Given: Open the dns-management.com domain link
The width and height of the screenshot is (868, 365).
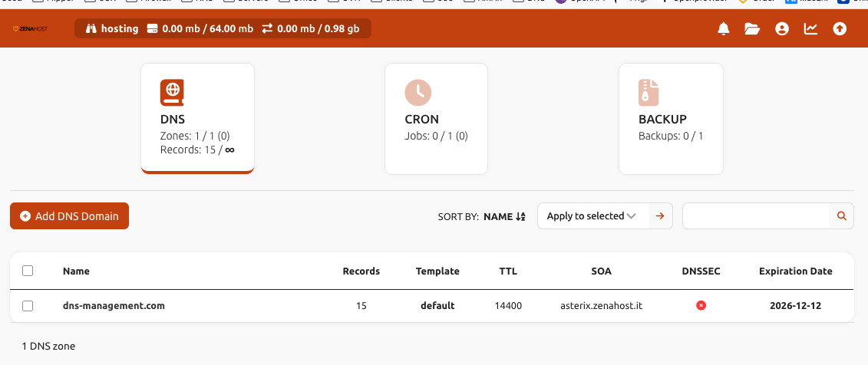Looking at the screenshot, I should (114, 305).
